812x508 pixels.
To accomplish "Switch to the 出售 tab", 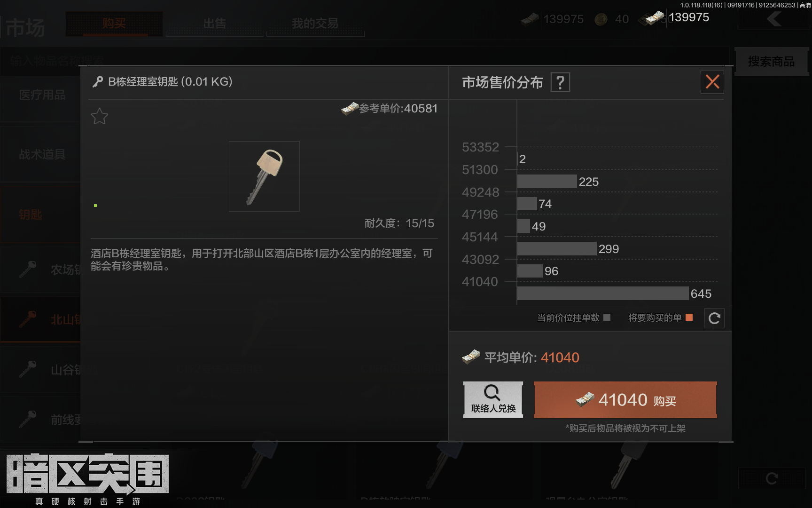I will click(215, 24).
